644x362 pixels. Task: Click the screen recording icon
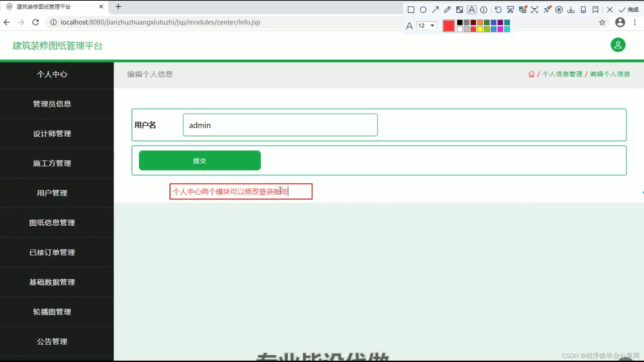[x=559, y=10]
